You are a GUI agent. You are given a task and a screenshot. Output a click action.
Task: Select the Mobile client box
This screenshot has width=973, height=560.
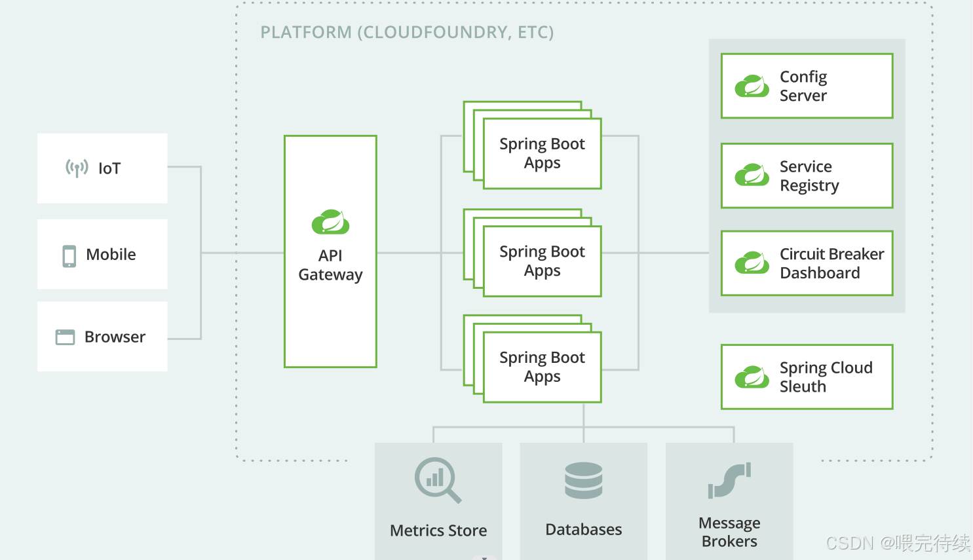[x=102, y=254]
